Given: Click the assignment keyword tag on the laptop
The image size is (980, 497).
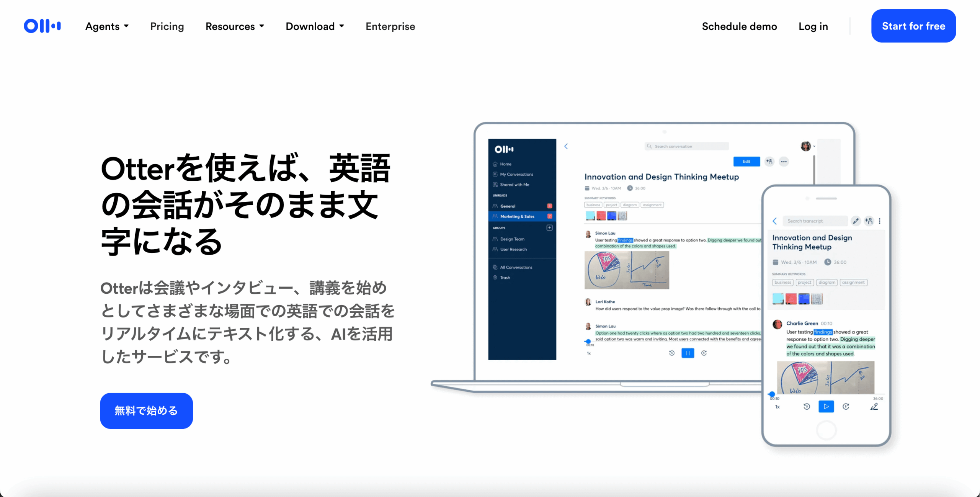Looking at the screenshot, I should 652,205.
